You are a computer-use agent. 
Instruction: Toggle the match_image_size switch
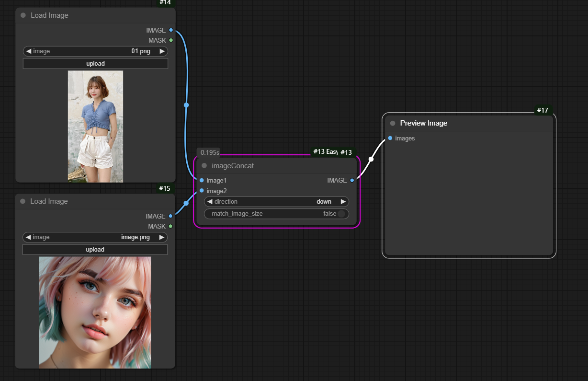click(x=341, y=214)
